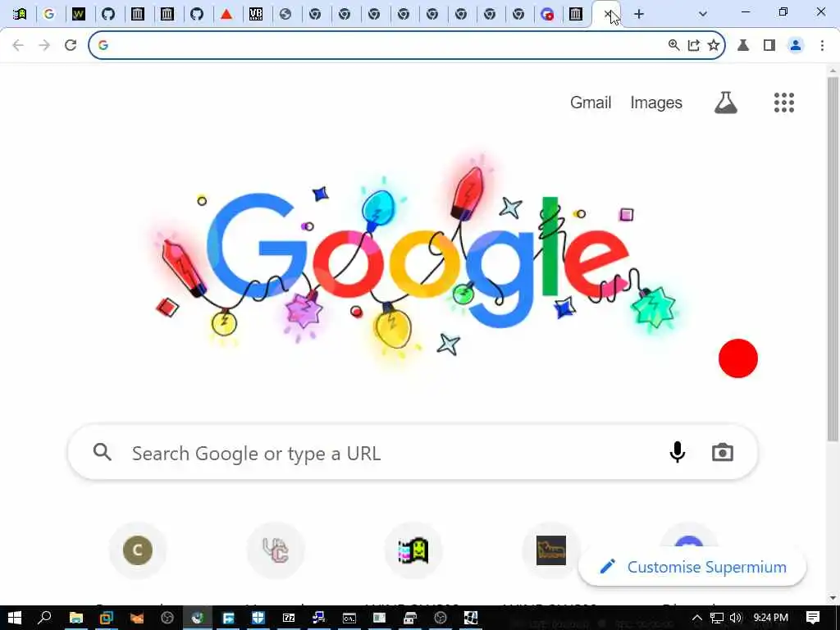The height and width of the screenshot is (630, 840).
Task: Open the profile avatar menu
Action: click(796, 45)
